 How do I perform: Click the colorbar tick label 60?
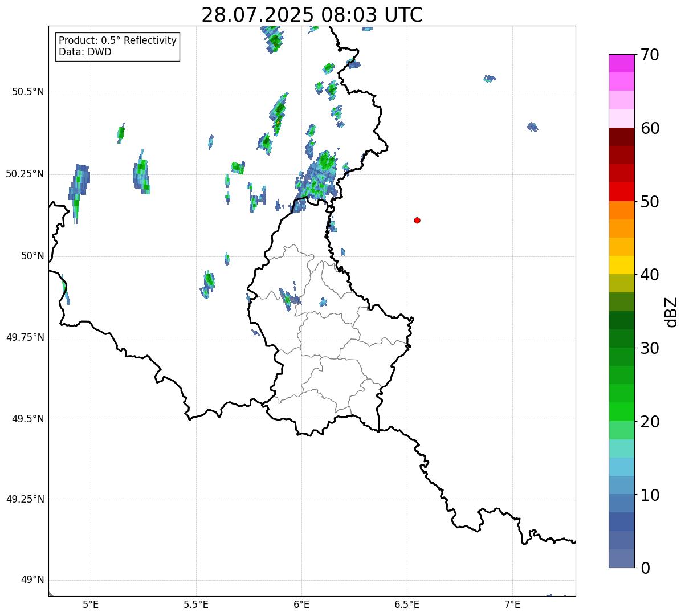point(649,128)
